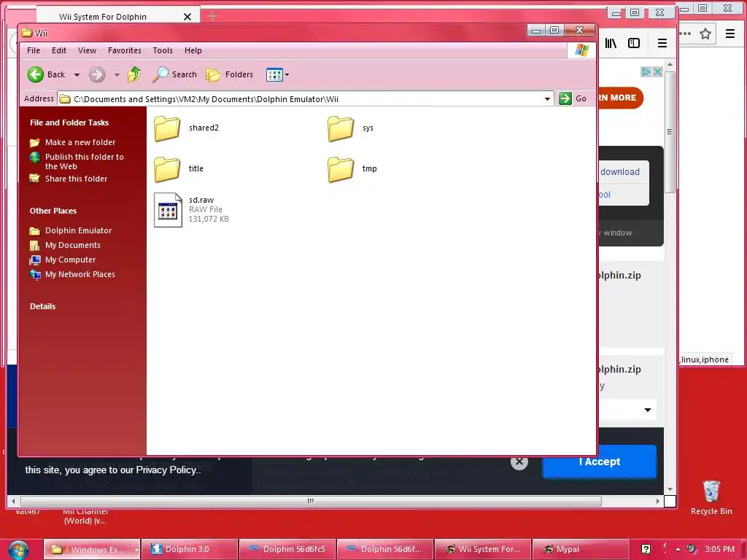The width and height of the screenshot is (747, 560).
Task: Expand the Address bar dropdown arrow
Action: [547, 99]
